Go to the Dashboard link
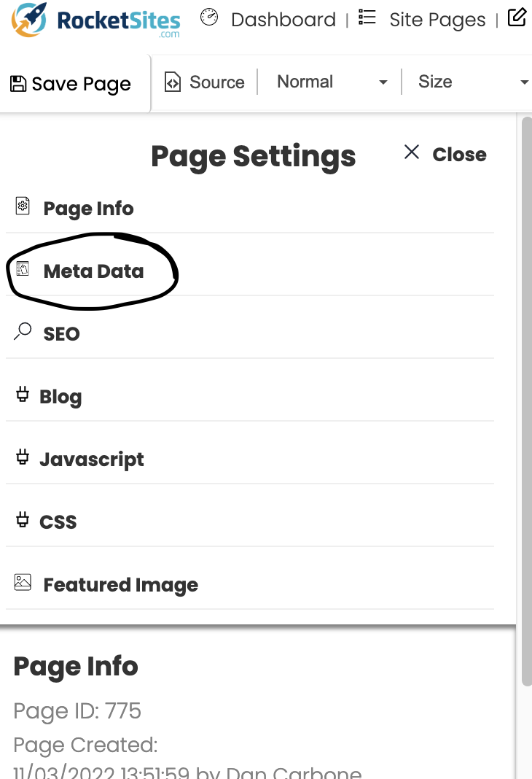The height and width of the screenshot is (779, 532). click(x=283, y=20)
